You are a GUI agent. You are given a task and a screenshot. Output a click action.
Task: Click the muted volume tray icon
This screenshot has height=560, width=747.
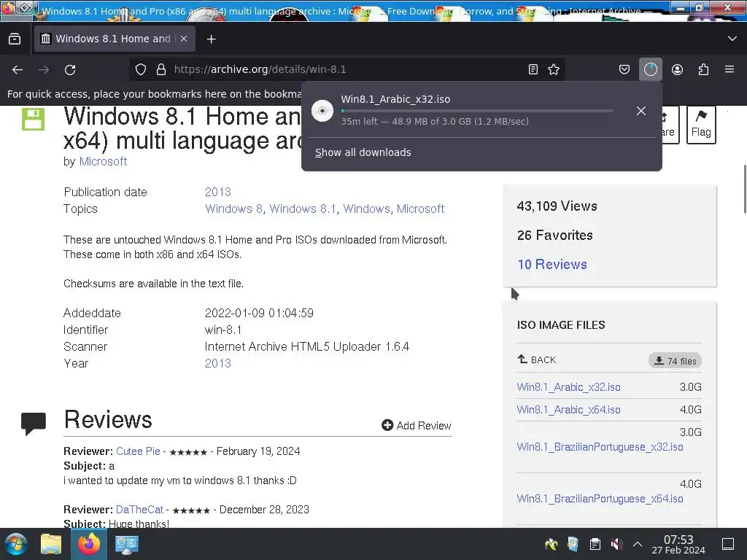pyautogui.click(x=616, y=544)
